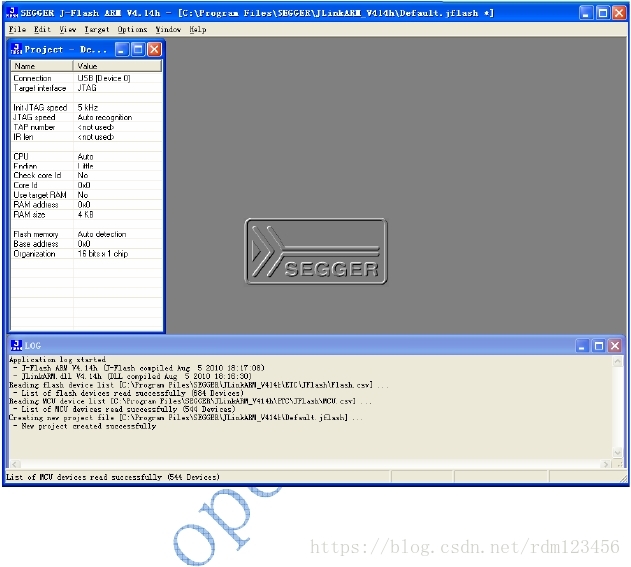Close the LOG window
Viewport: 631px width, 567px height.
pos(615,346)
